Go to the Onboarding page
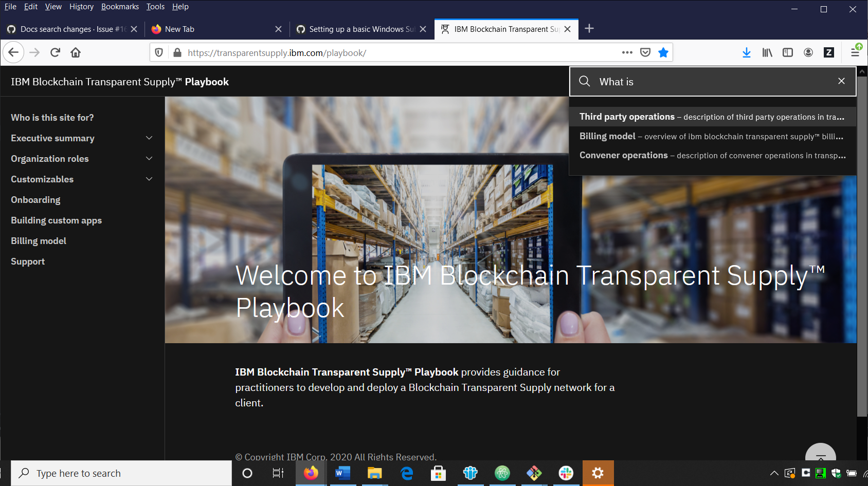 (x=35, y=200)
